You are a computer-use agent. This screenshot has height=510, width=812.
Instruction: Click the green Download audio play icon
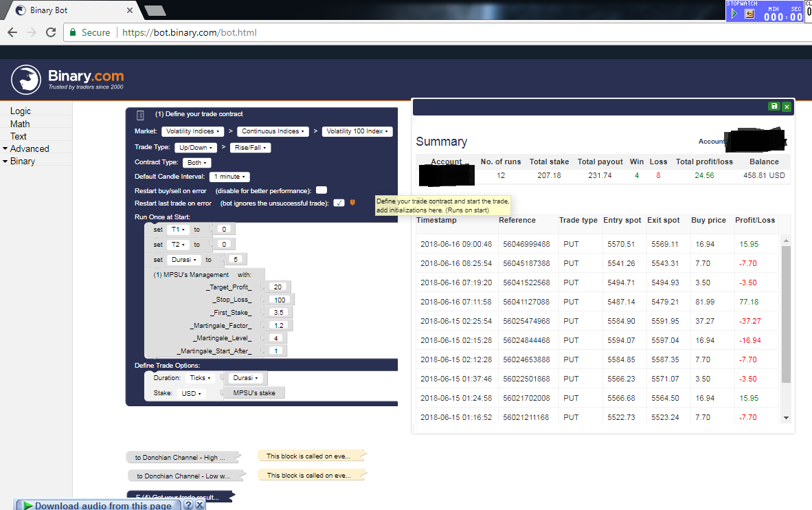coord(27,505)
